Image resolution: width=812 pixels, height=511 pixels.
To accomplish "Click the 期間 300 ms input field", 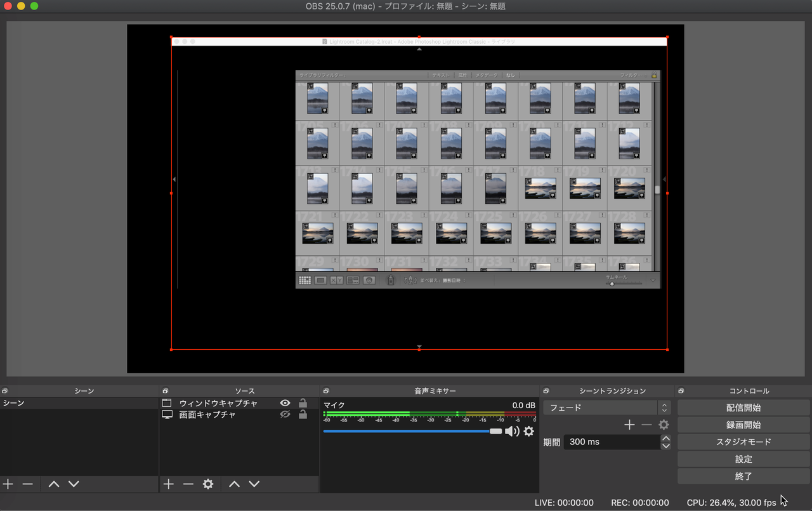I will pyautogui.click(x=612, y=442).
